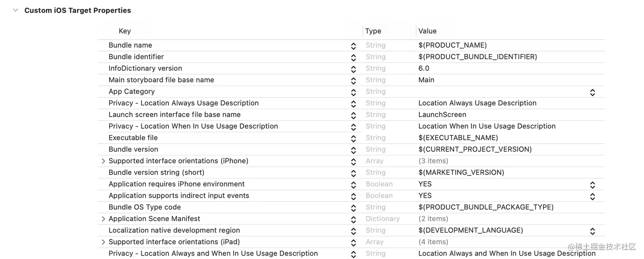Select the $(MARKETING_VERSION) value field
Image resolution: width=644 pixels, height=259 pixels.
click(461, 172)
